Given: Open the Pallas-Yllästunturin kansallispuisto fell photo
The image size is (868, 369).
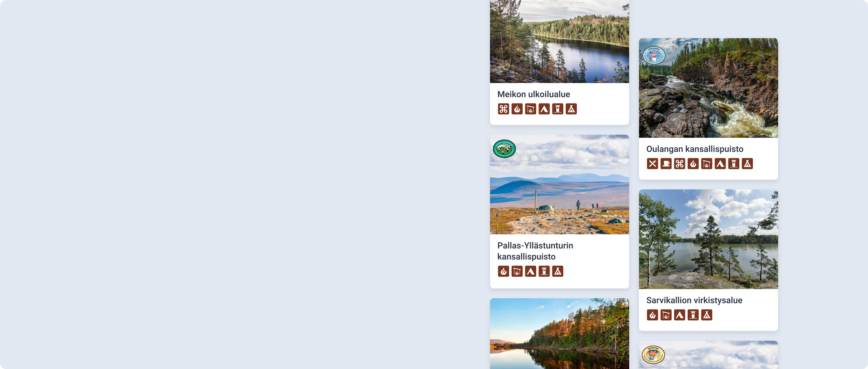Looking at the screenshot, I should tap(559, 184).
